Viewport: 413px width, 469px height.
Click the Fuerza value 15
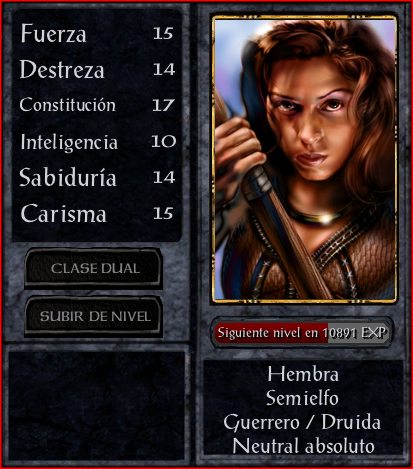[x=163, y=33]
